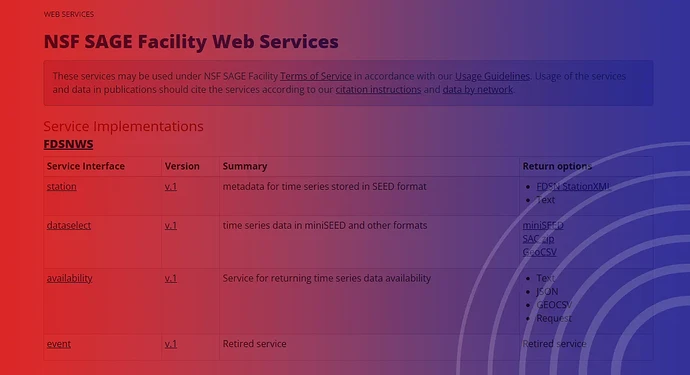Open the availability service interface
Viewport: 690px width, 375px height.
70,278
